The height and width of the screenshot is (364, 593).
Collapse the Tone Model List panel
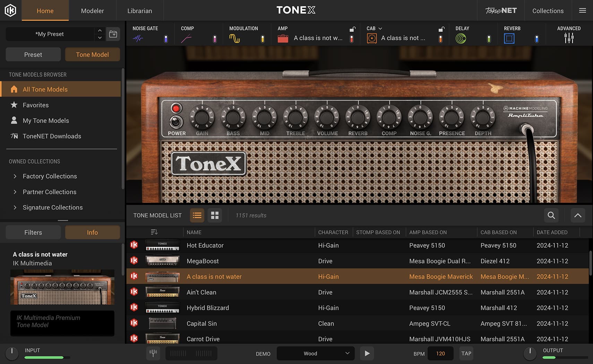coord(578,215)
